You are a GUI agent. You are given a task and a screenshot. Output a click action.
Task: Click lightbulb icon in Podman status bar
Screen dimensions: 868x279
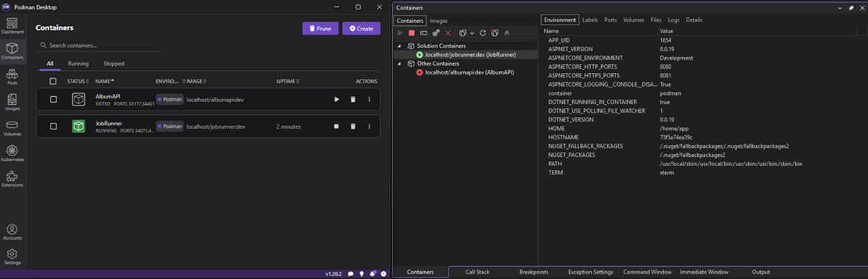tap(362, 274)
